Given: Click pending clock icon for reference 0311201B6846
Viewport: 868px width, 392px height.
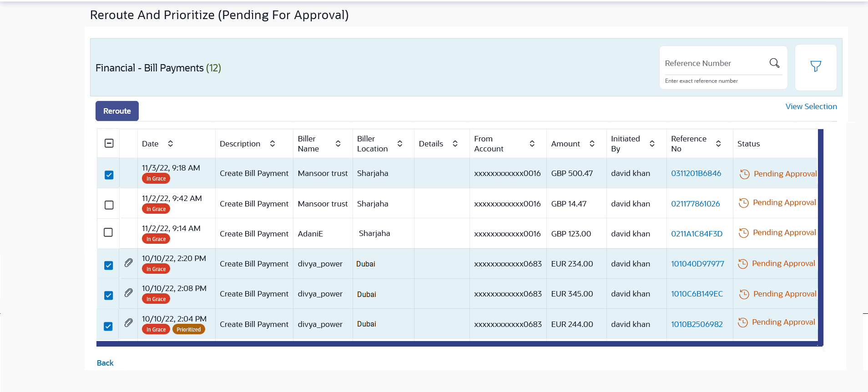Looking at the screenshot, I should coord(744,174).
